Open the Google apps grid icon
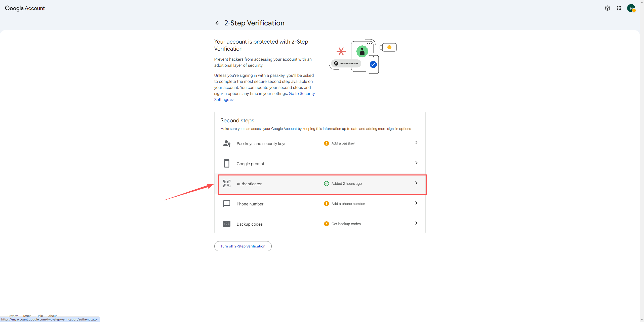Image resolution: width=644 pixels, height=322 pixels. tap(619, 8)
